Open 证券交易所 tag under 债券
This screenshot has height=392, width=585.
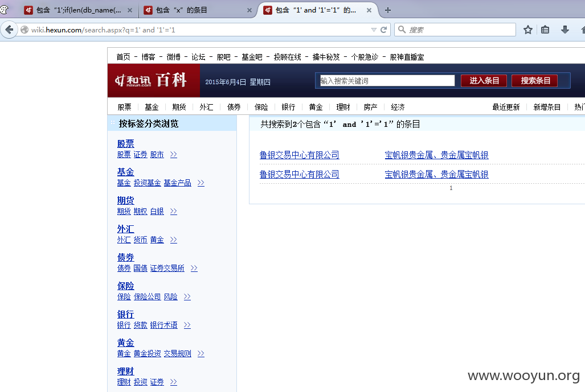point(167,269)
